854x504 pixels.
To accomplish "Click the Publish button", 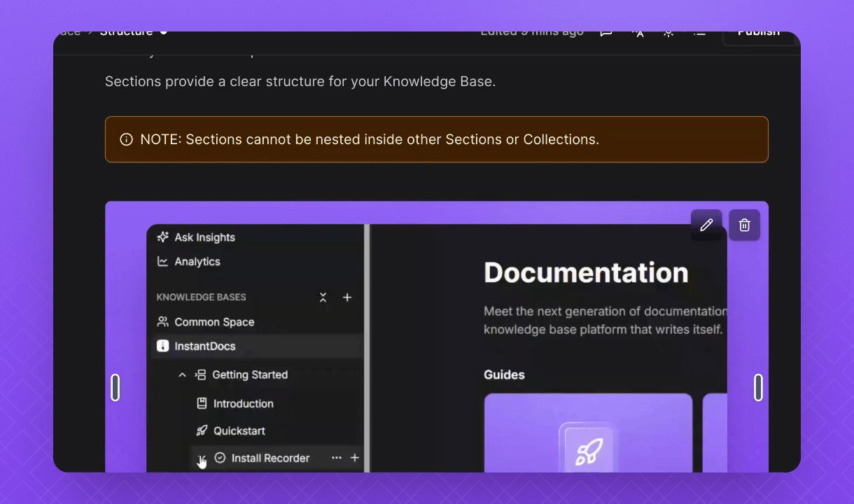I will coord(758,34).
